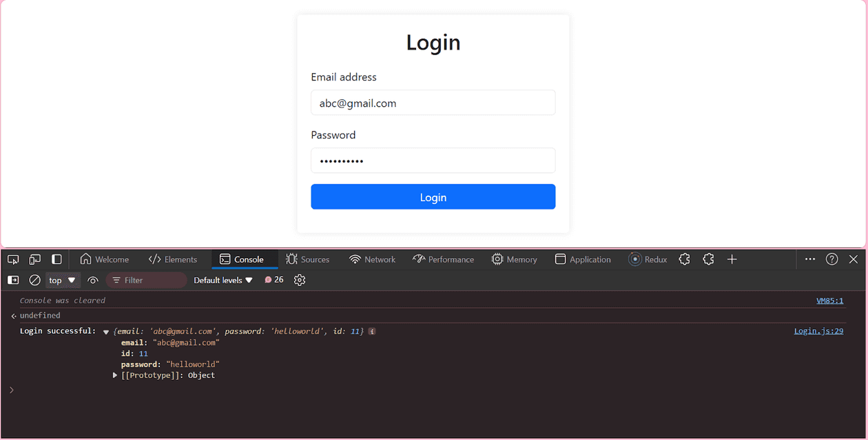Toggle the device emulation toolbar
Image resolution: width=868 pixels, height=440 pixels.
pos(34,259)
